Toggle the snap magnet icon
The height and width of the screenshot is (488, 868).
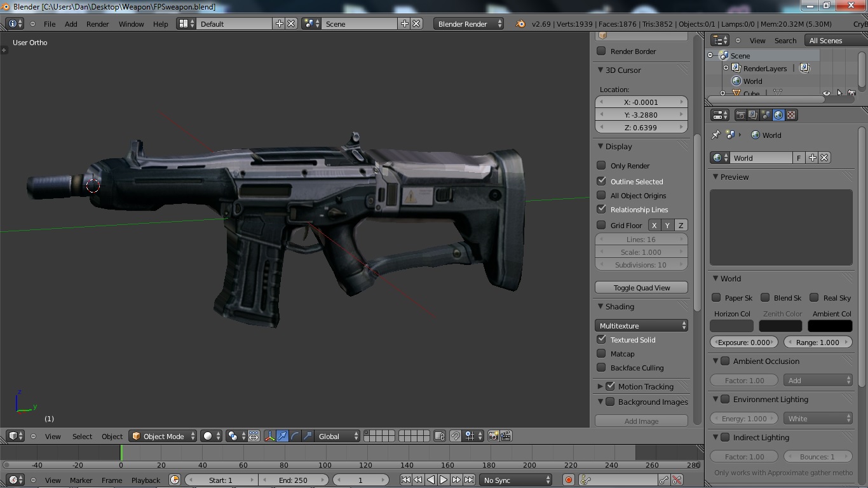pos(456,436)
